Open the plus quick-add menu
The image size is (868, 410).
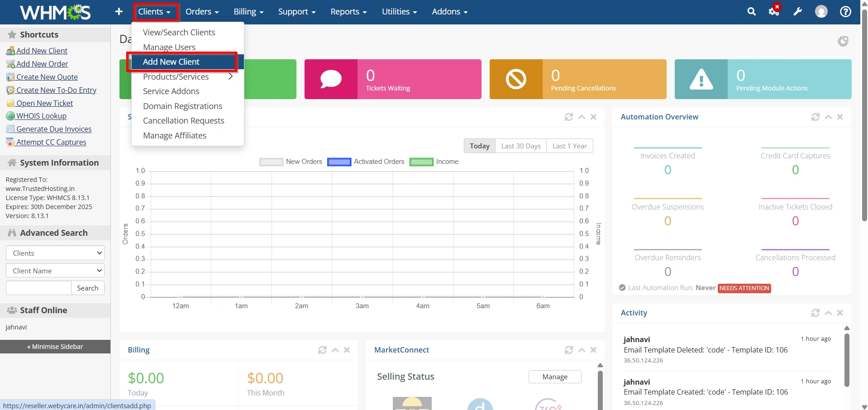coord(119,12)
